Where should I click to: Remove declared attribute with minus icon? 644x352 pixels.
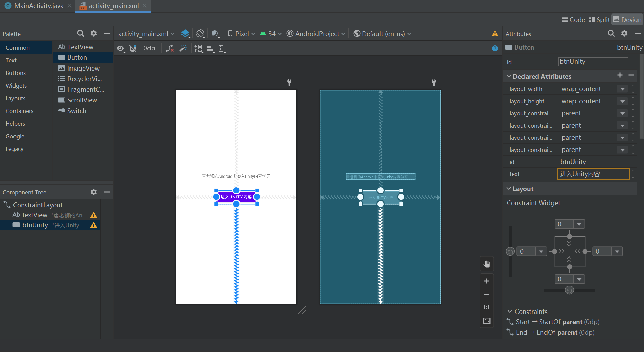point(631,75)
